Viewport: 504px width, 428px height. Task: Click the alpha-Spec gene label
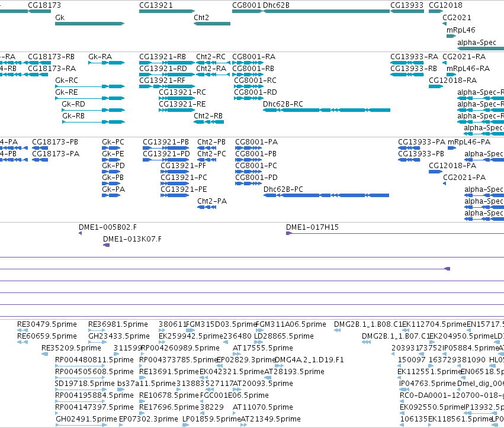[477, 43]
